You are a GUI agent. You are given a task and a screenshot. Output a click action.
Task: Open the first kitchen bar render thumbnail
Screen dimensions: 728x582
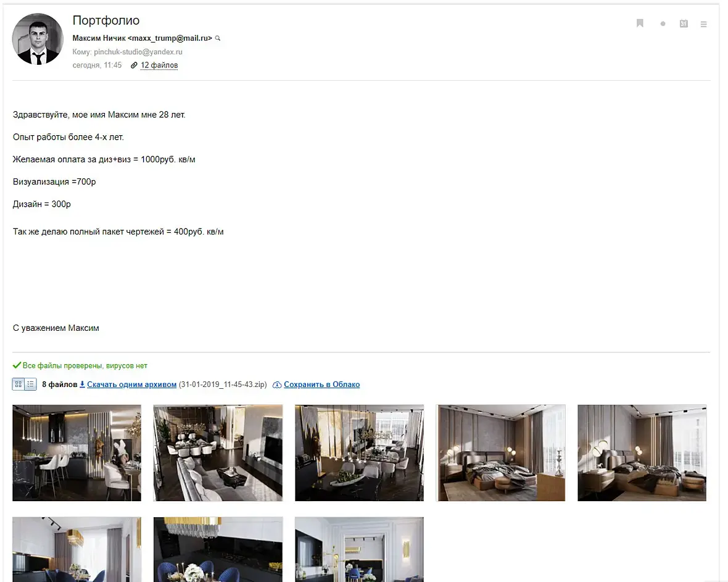pyautogui.click(x=77, y=453)
